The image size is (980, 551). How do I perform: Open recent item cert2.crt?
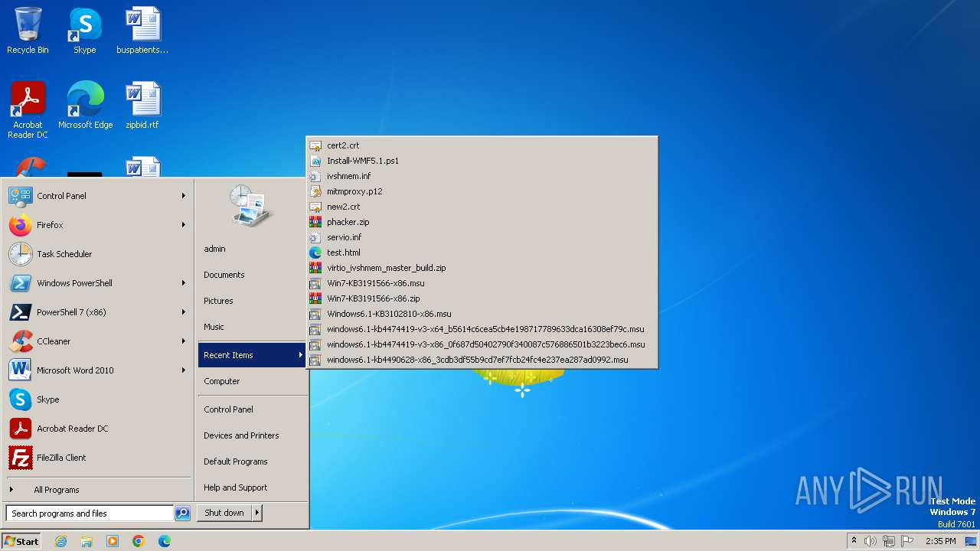click(482, 145)
